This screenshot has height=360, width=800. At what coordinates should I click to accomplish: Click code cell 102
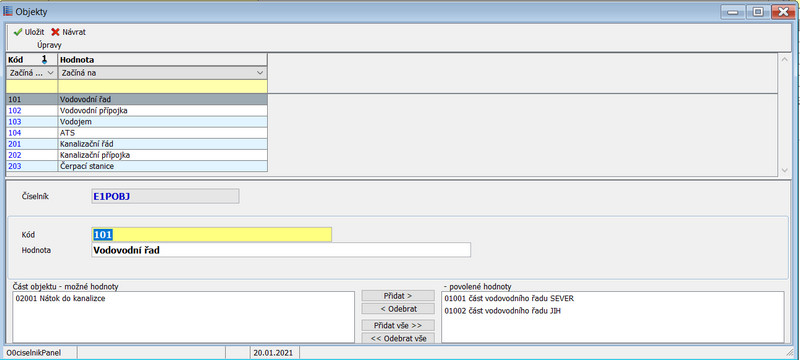tap(32, 110)
